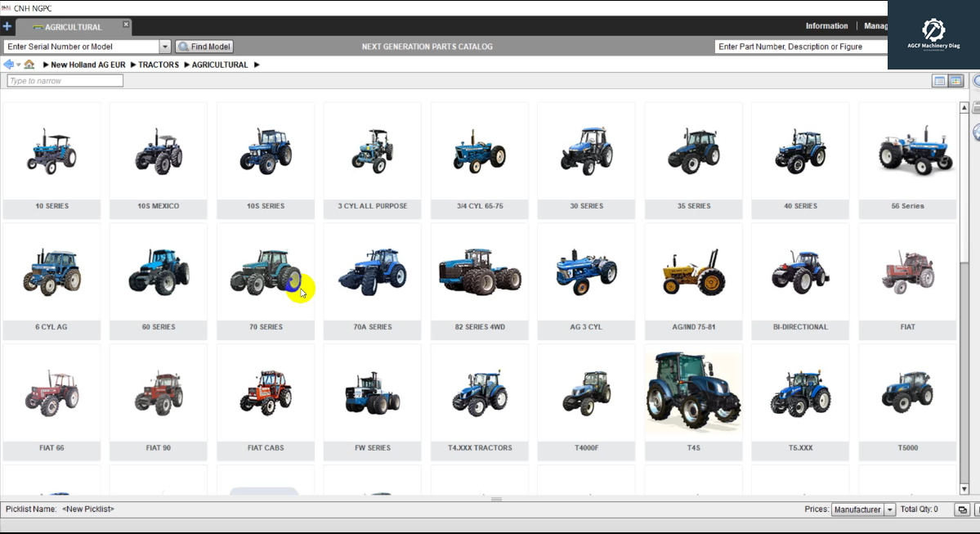This screenshot has width=980, height=534.
Task: Click the globe icon in right sidebar
Action: pyautogui.click(x=976, y=131)
